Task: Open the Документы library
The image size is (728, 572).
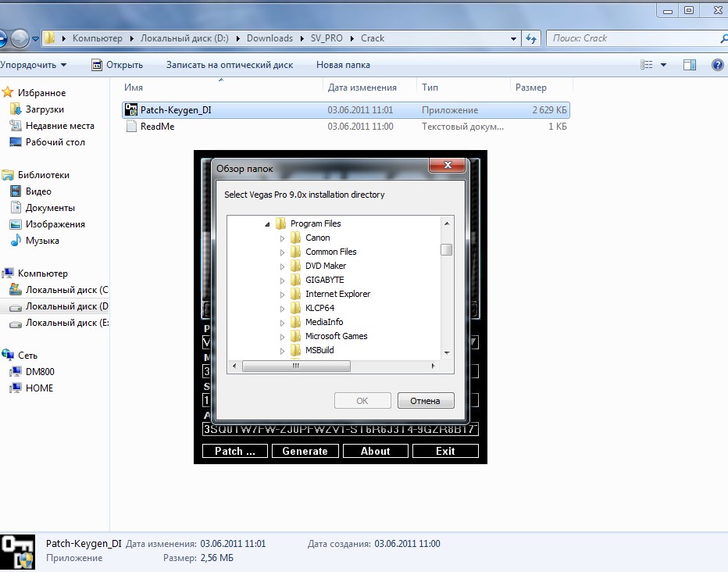Action: click(x=50, y=208)
